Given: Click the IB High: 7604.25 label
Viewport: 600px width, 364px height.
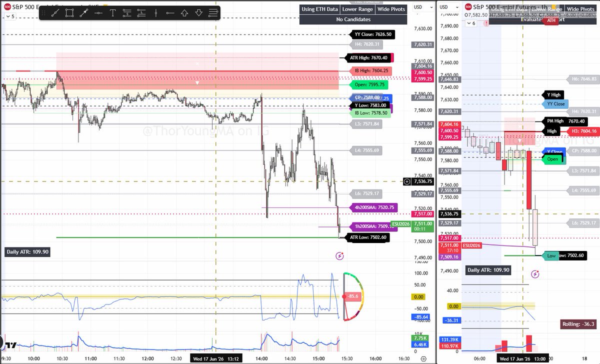Looking at the screenshot, I should (370, 70).
